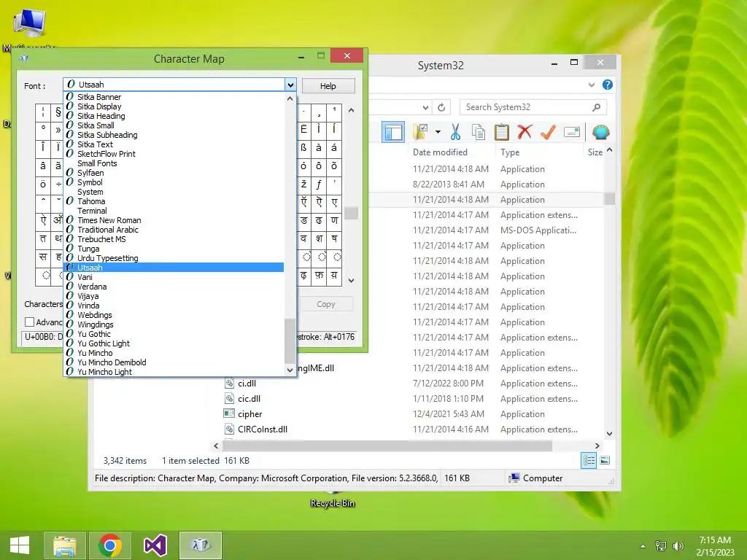This screenshot has height=560, width=747.
Task: Choose Wingdings in font list
Action: [96, 324]
